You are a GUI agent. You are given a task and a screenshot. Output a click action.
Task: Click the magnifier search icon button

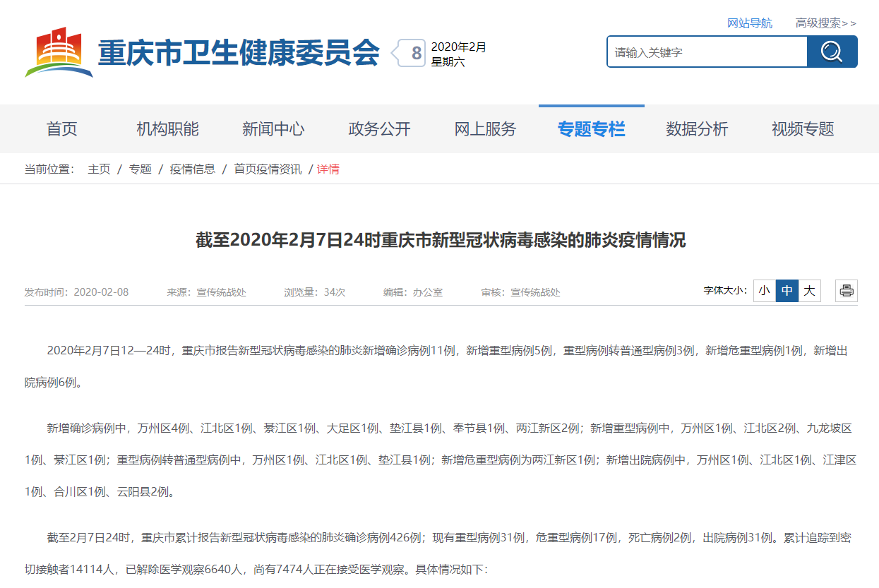pyautogui.click(x=832, y=52)
